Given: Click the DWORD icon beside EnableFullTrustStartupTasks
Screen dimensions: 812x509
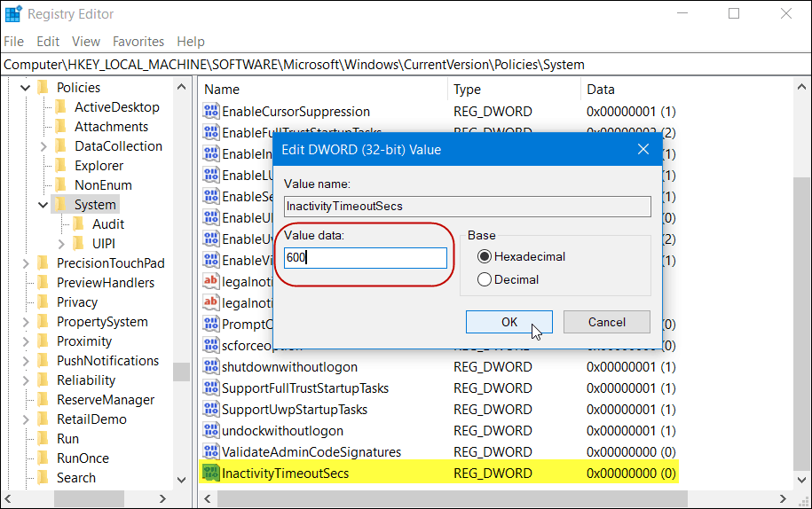Looking at the screenshot, I should click(x=211, y=132).
